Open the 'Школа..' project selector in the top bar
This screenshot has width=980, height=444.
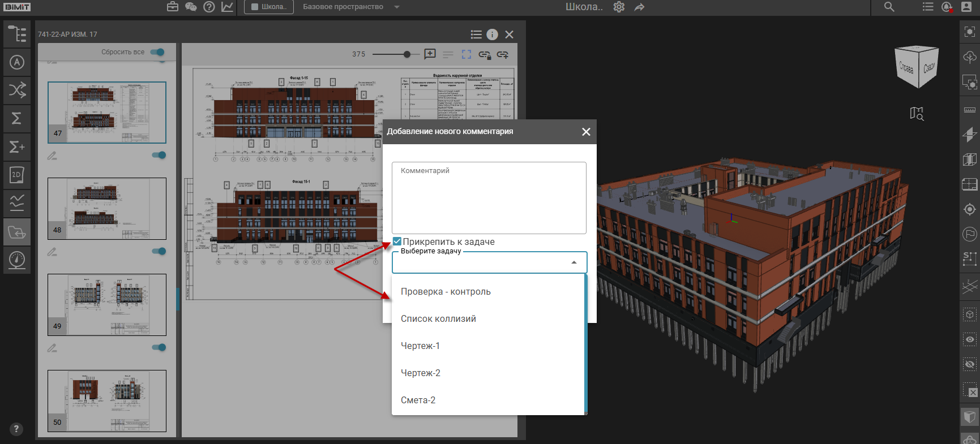pyautogui.click(x=269, y=7)
